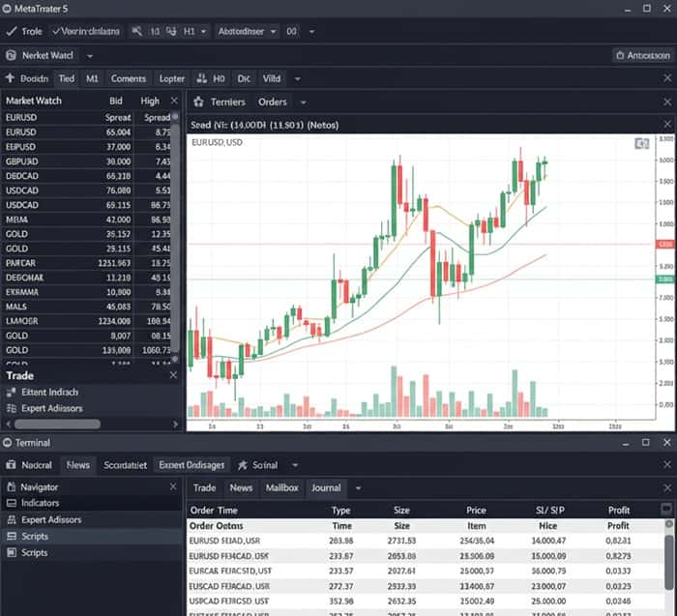
Task: Click the star icon beside Terniers tab
Action: pos(198,102)
